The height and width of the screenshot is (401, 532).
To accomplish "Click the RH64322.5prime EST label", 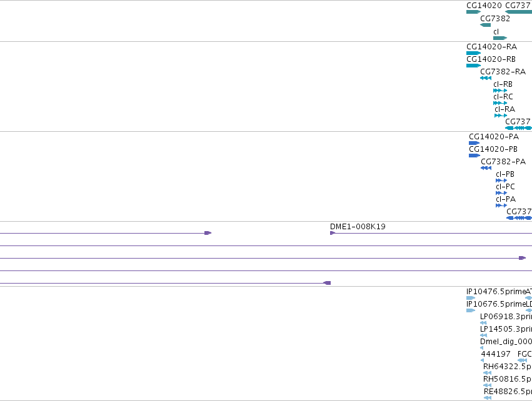I will click(508, 367).
